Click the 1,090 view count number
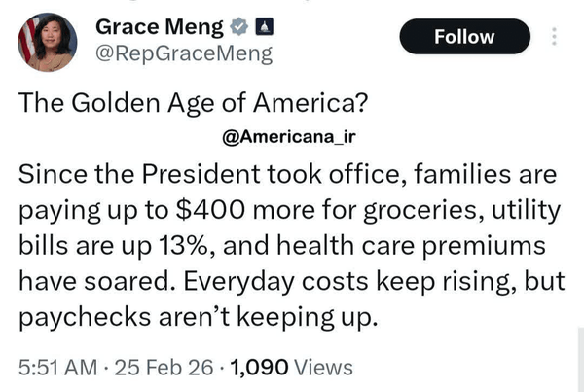 click(x=261, y=367)
